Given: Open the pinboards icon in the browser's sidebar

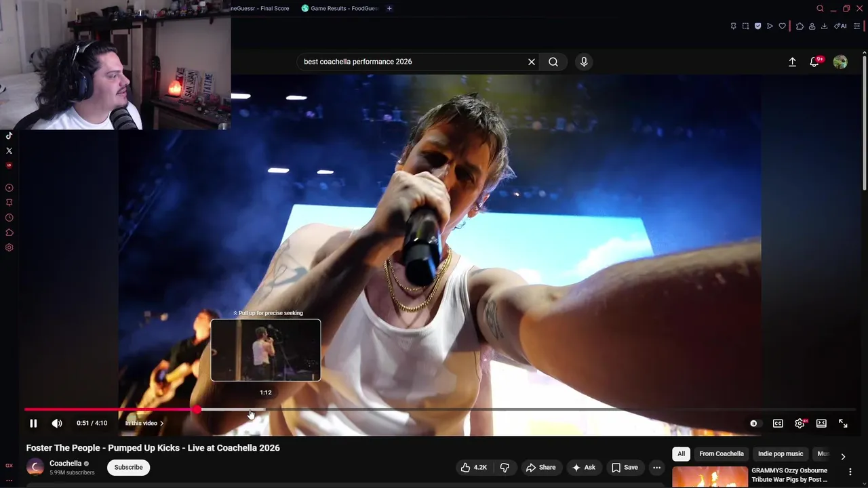Looking at the screenshot, I should coord(9,203).
